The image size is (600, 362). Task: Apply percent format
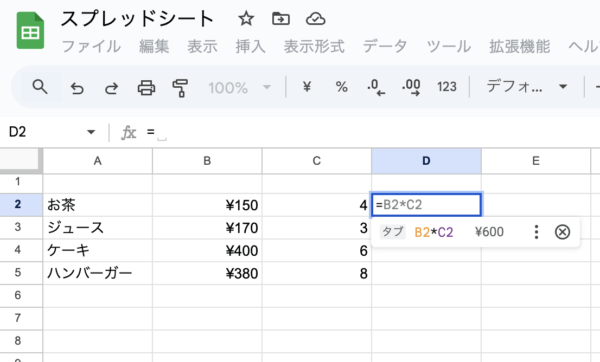click(341, 87)
